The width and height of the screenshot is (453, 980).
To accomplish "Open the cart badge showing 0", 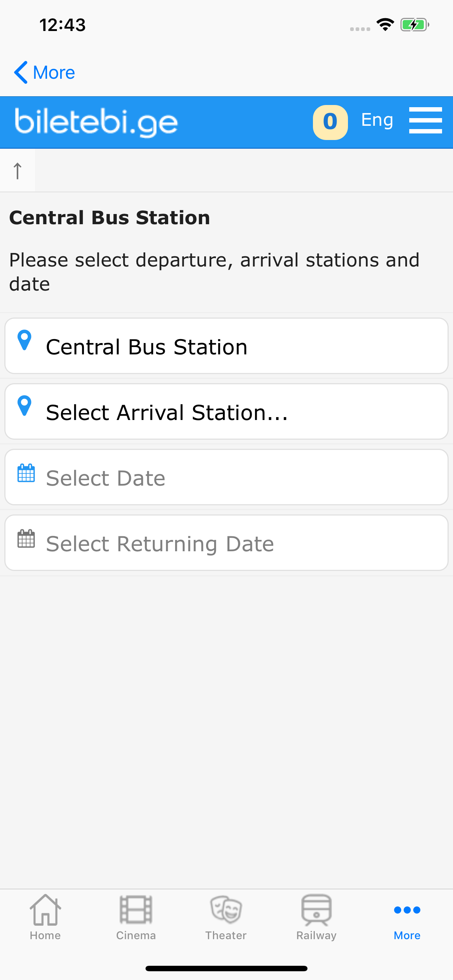I will pos(330,122).
